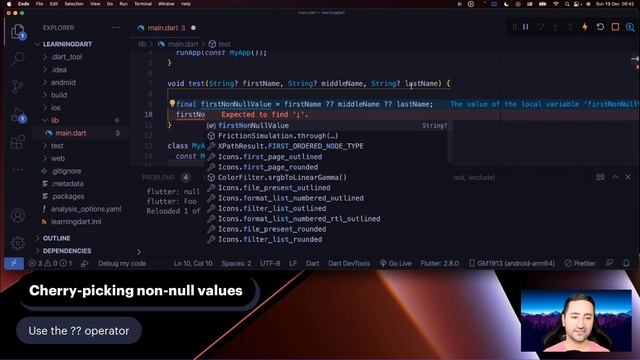
Task: Stop the debug session
Action: [x=615, y=27]
